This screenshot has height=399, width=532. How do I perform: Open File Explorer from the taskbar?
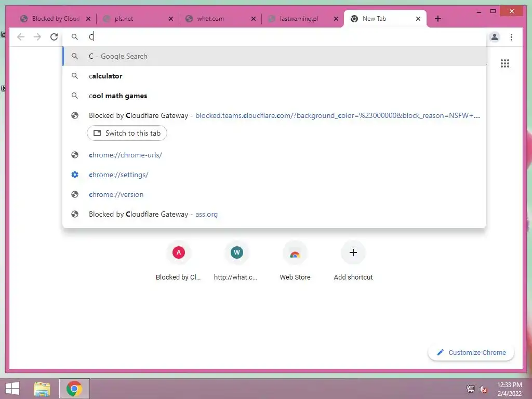pos(42,389)
